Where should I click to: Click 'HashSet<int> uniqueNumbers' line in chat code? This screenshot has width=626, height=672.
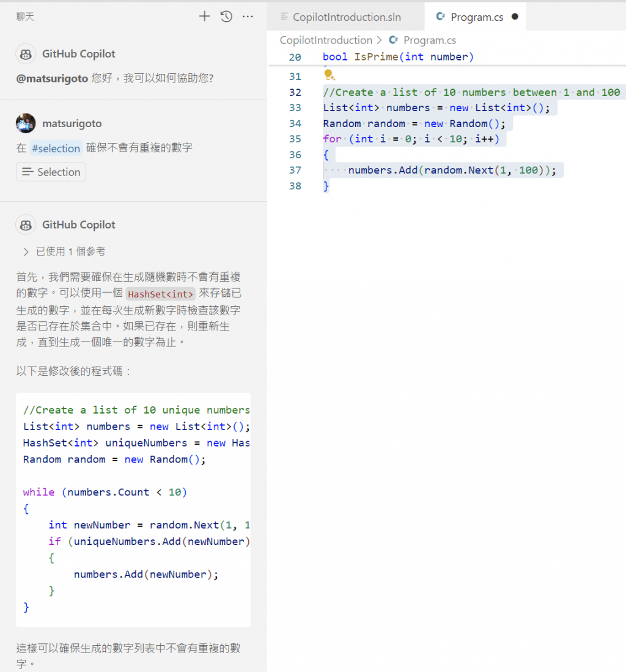[x=136, y=443]
